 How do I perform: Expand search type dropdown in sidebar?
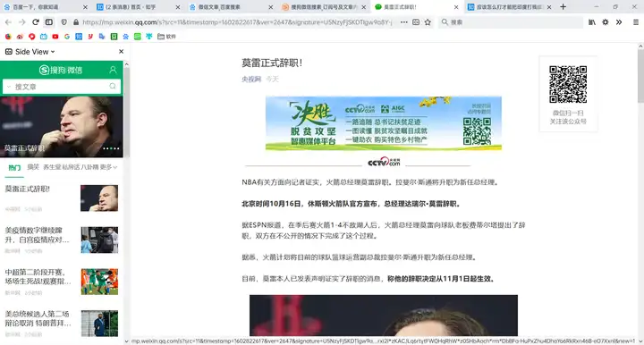point(9,87)
